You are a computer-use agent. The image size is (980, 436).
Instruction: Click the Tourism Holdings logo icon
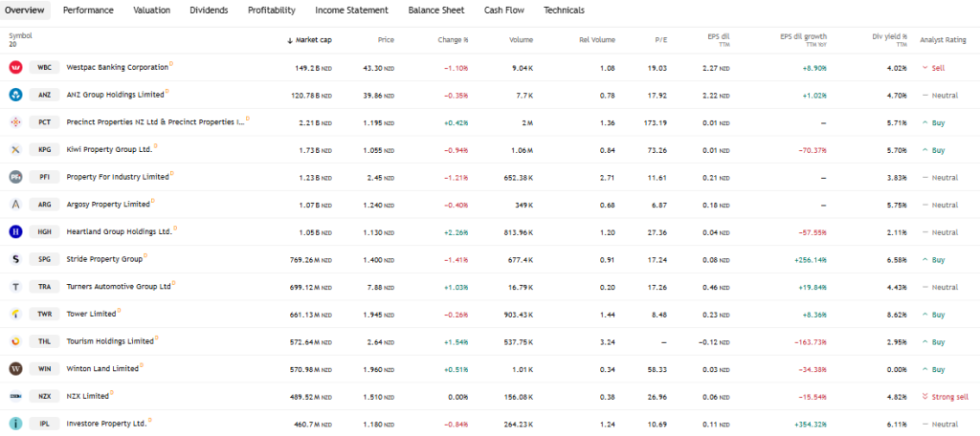(x=15, y=341)
